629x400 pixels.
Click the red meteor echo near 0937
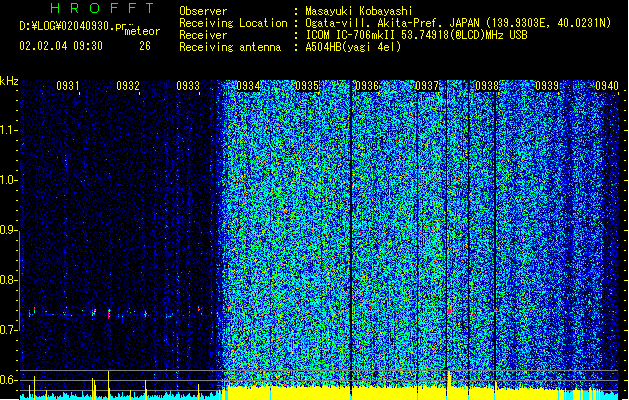(x=450, y=310)
